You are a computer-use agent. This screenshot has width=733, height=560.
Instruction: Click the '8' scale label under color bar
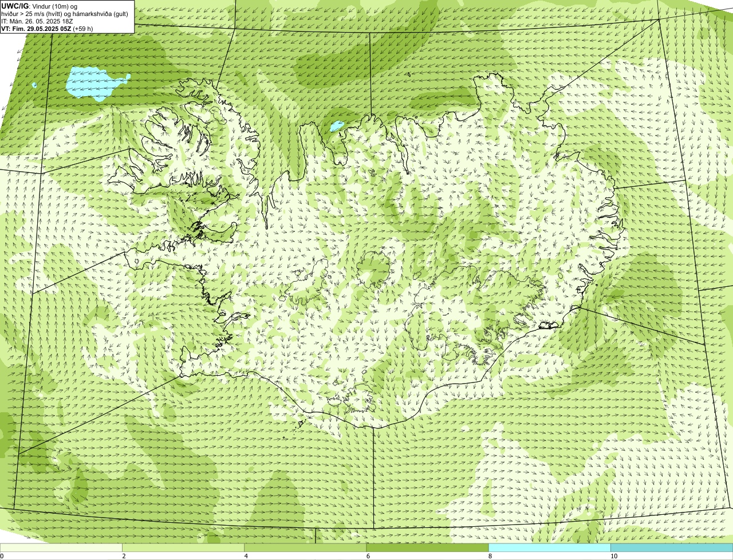490,556
